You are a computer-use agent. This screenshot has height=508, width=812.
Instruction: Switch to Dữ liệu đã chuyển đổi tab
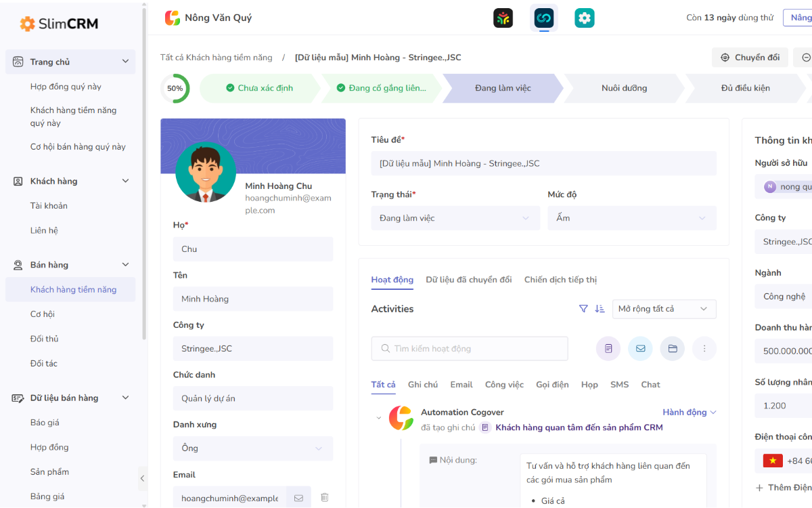click(x=469, y=280)
